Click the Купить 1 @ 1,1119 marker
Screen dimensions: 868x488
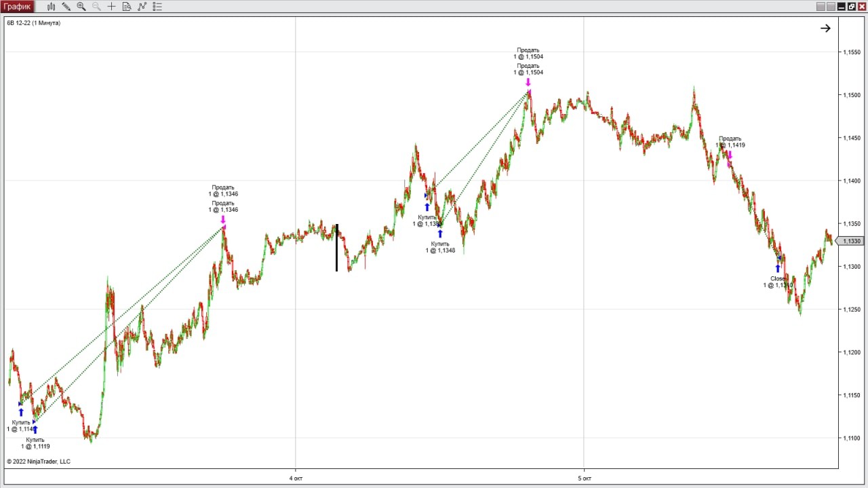pos(35,430)
